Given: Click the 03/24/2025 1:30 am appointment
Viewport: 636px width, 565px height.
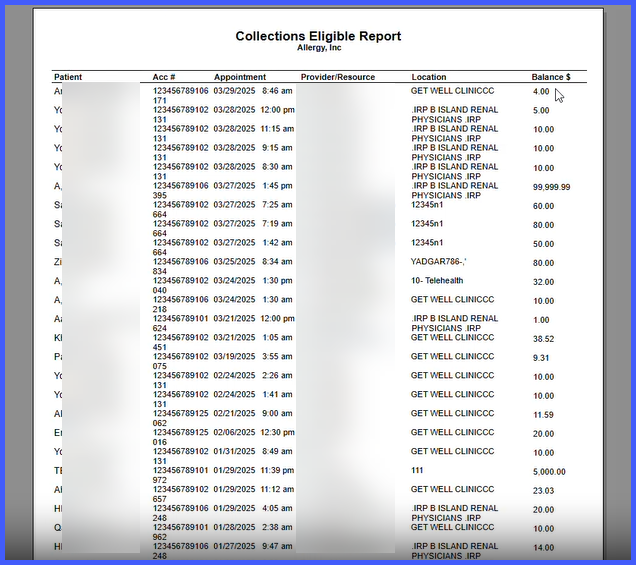Looking at the screenshot, I should (253, 300).
